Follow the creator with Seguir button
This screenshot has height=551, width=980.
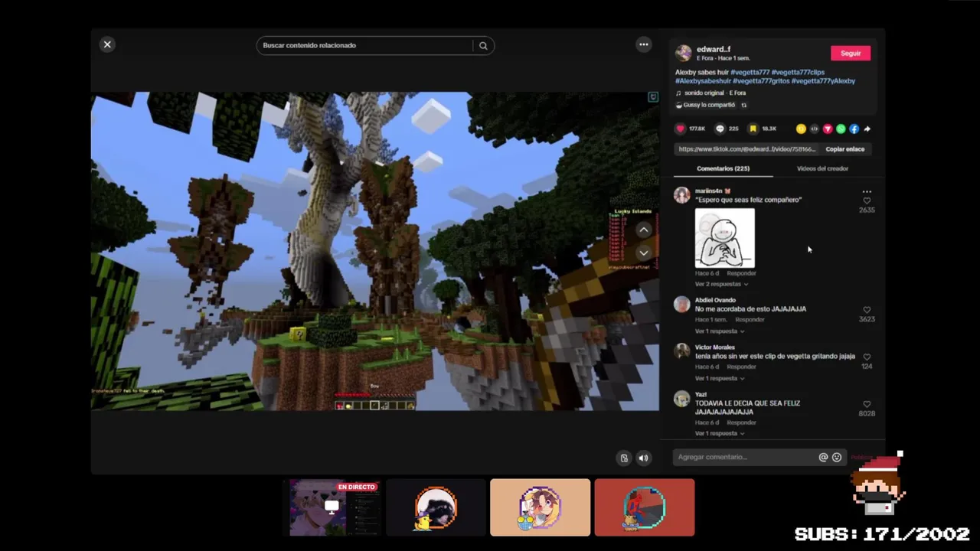click(851, 53)
